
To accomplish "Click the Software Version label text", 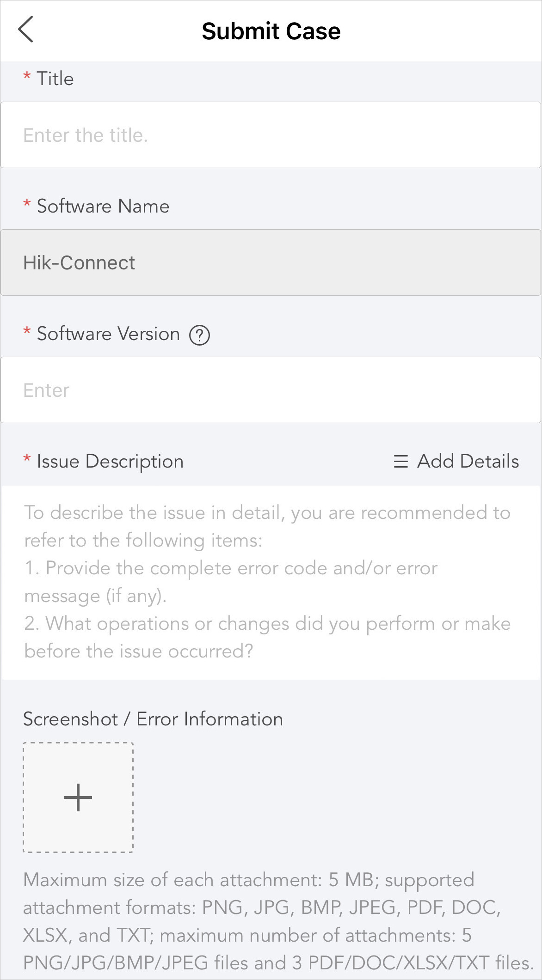I will [108, 334].
